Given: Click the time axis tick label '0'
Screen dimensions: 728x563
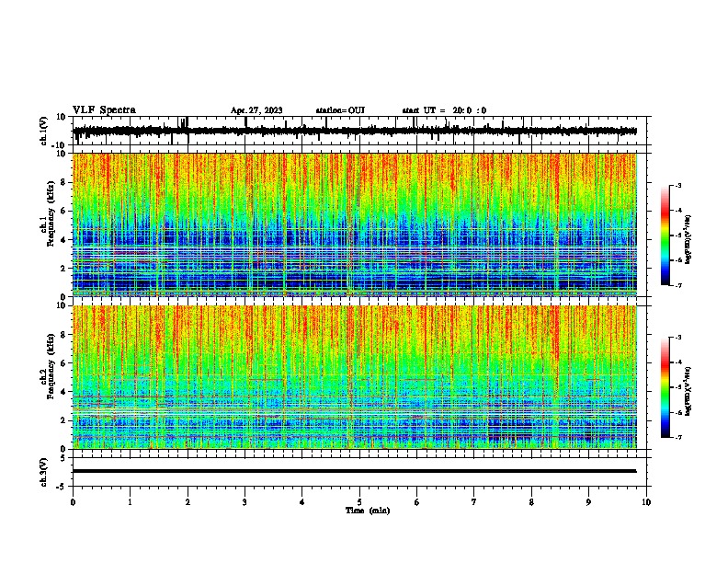Looking at the screenshot, I should click(x=73, y=502).
